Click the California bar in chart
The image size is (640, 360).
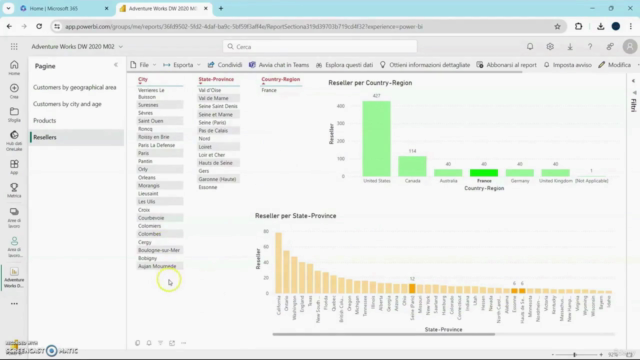pos(279,263)
